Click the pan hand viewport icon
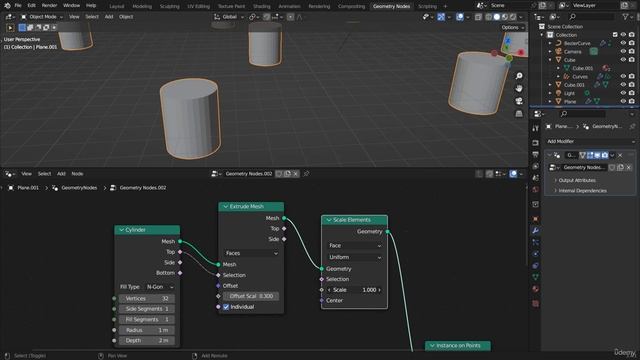 pyautogui.click(x=519, y=88)
